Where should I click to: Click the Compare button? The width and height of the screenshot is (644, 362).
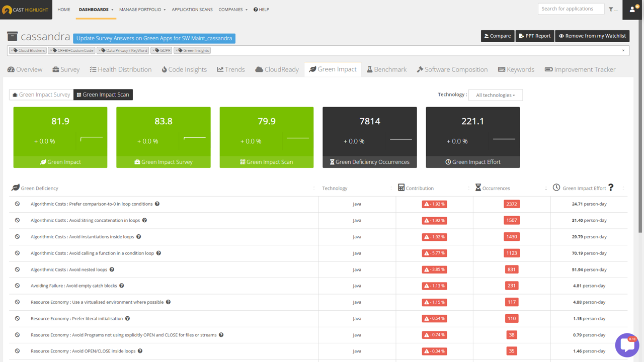[x=497, y=36]
